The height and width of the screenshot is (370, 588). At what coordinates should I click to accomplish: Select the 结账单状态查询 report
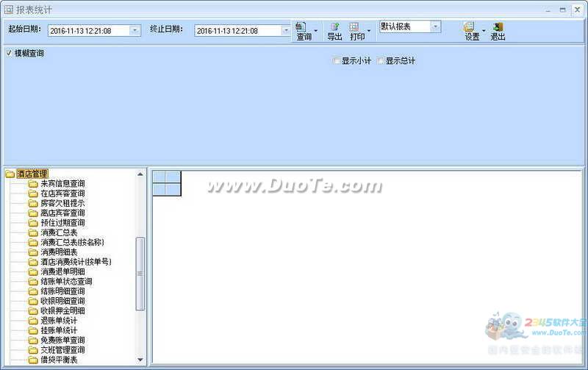click(66, 282)
